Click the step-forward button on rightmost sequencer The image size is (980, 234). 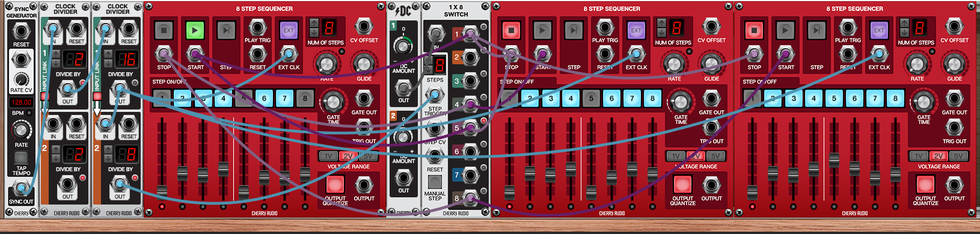tap(816, 30)
